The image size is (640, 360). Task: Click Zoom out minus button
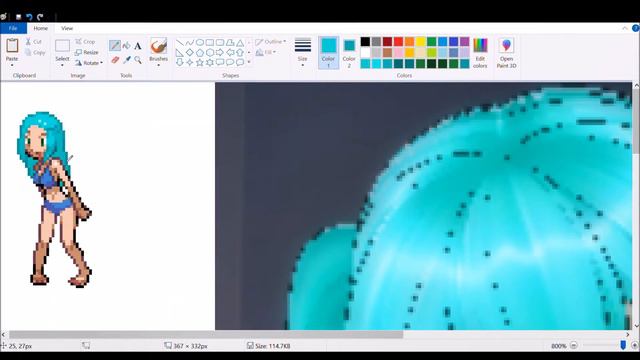coord(573,346)
